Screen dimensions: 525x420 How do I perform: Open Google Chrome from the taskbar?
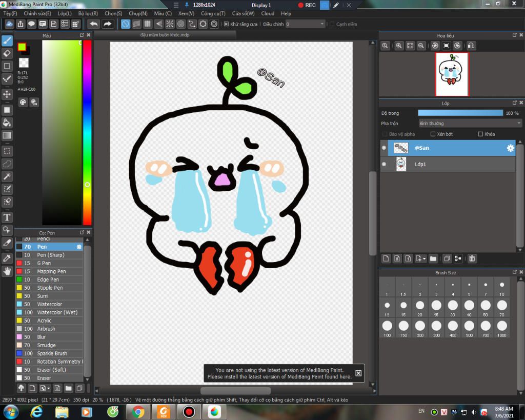(x=138, y=412)
